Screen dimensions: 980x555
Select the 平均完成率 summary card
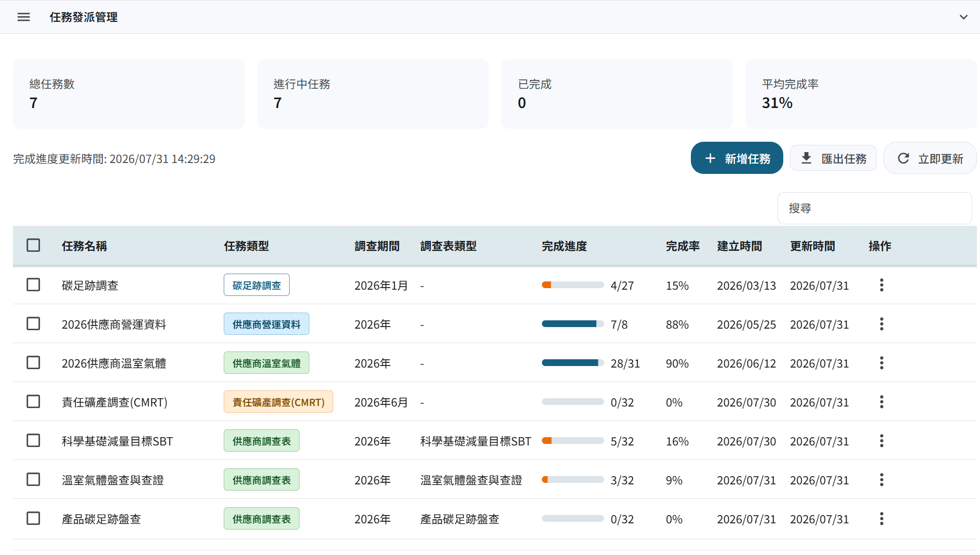pyautogui.click(x=861, y=94)
